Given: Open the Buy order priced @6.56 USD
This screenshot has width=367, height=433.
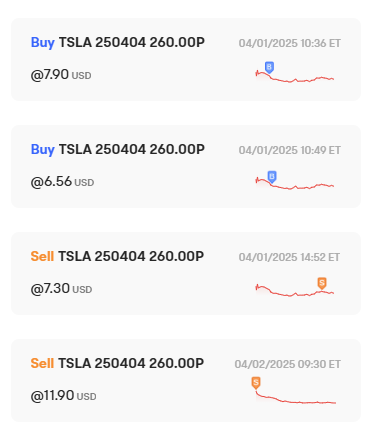Looking at the screenshot, I should (x=186, y=166).
